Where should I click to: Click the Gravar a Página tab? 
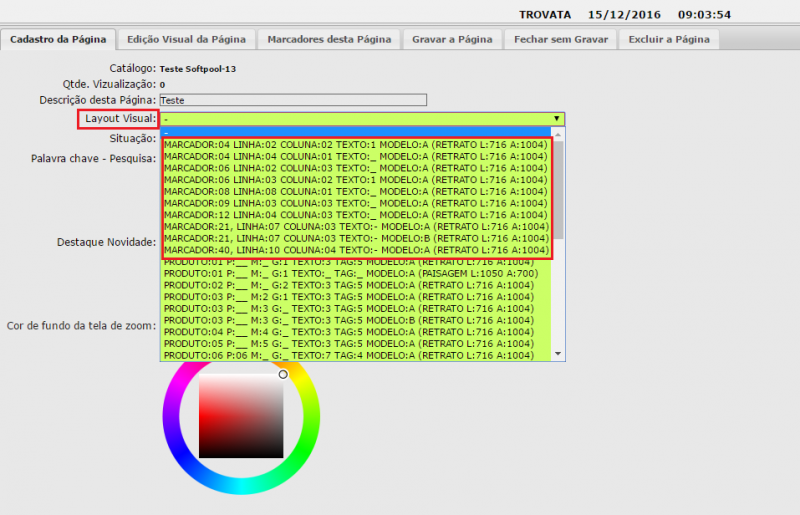point(452,39)
